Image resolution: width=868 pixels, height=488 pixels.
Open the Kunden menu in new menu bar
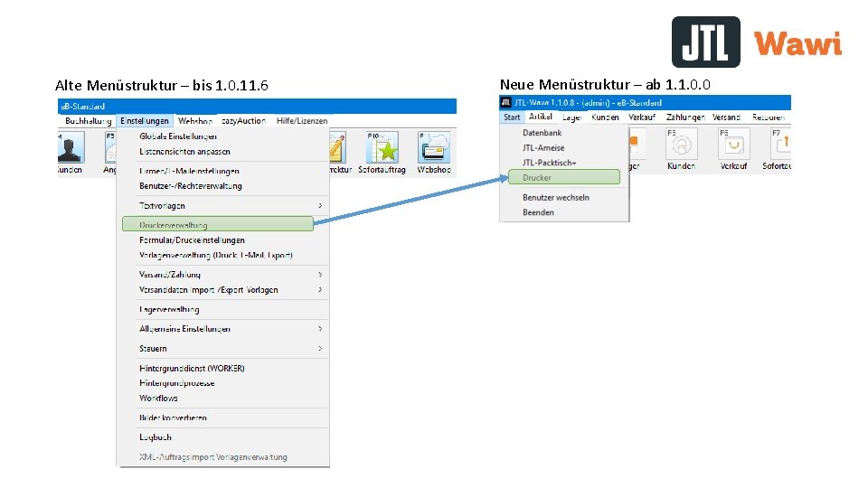pos(605,117)
